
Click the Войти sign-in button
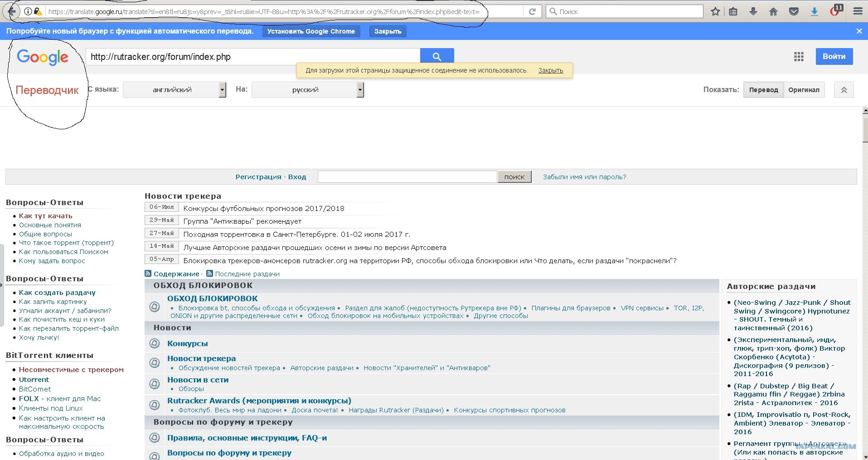click(834, 56)
